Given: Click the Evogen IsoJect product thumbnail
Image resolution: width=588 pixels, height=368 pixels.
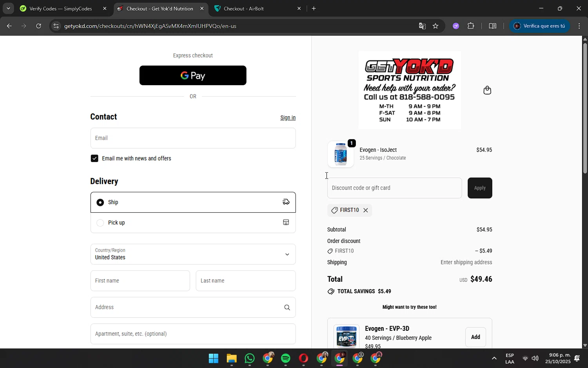Looking at the screenshot, I should 341,154.
